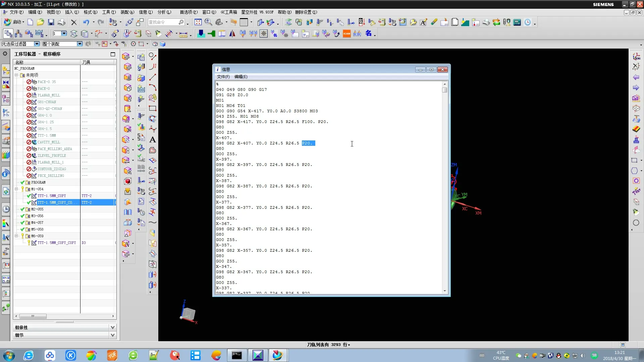
Task: Click the Undo arrow icon
Action: coord(86,22)
